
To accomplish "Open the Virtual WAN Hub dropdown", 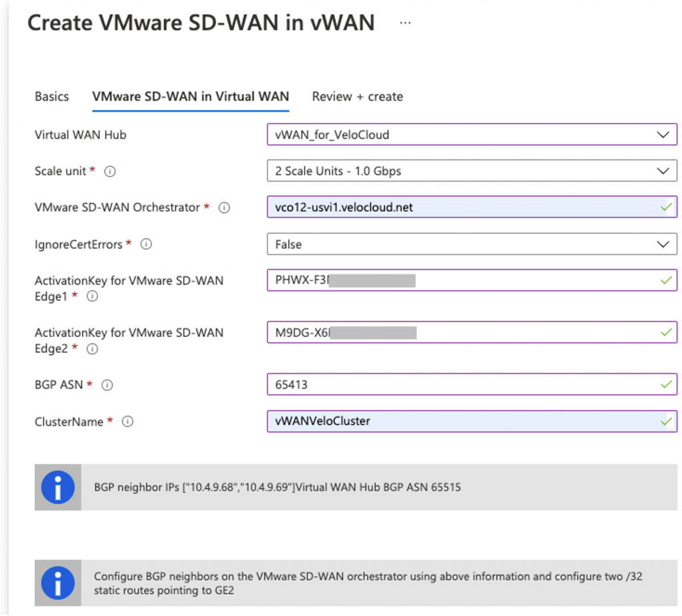I will (472, 135).
